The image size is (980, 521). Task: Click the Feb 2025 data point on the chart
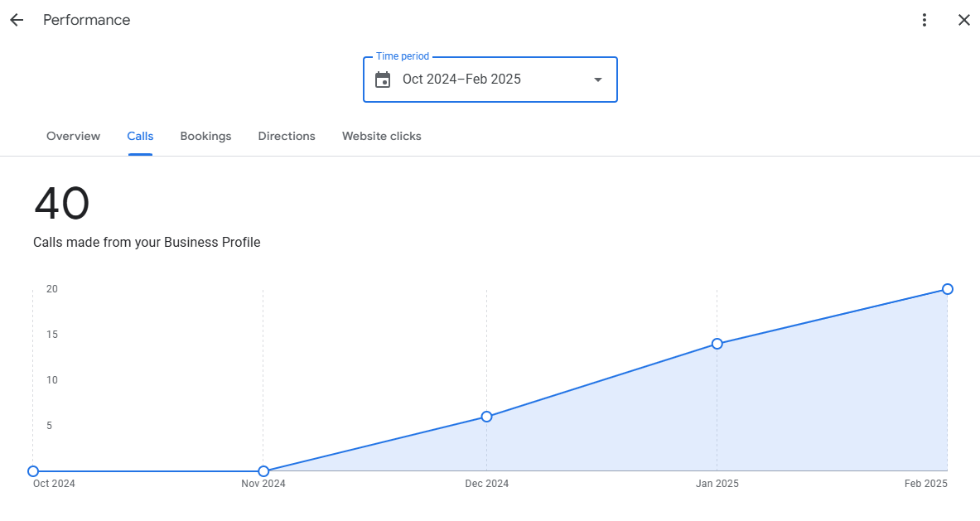pos(947,289)
